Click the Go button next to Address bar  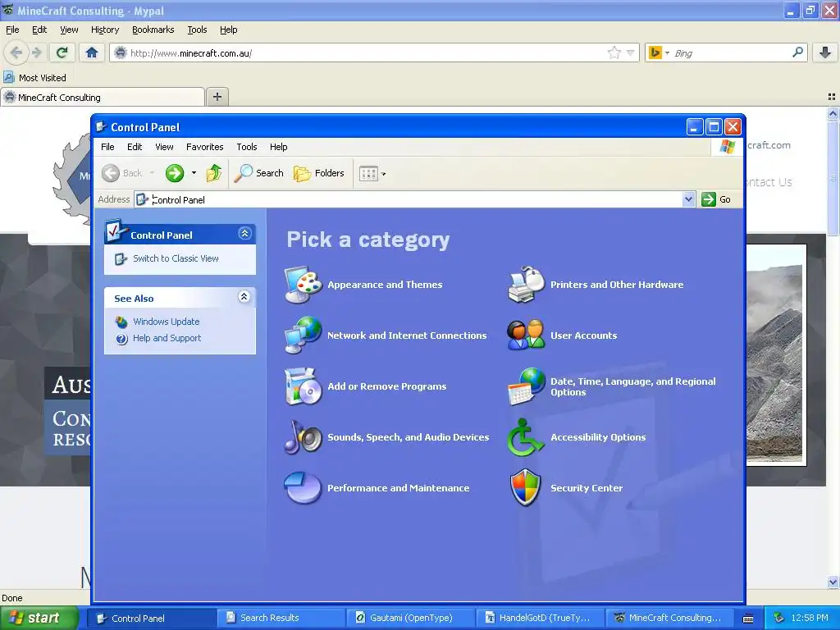[x=716, y=199]
